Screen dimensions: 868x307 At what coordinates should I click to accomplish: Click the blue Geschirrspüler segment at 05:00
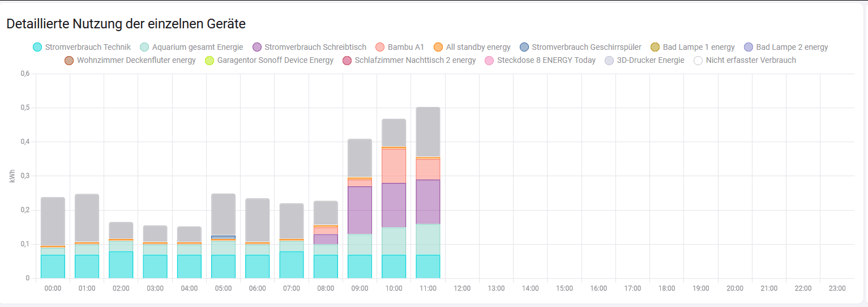click(223, 237)
